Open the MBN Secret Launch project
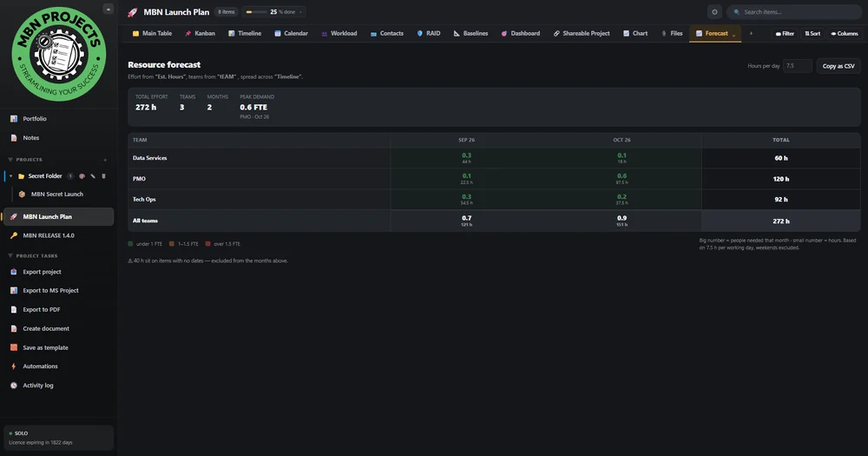 coord(57,194)
